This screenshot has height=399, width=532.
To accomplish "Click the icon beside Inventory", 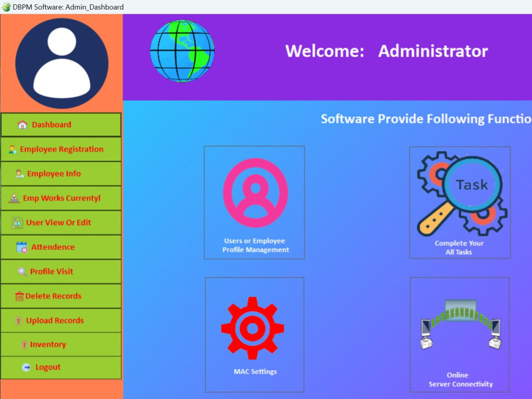I will coord(24,345).
